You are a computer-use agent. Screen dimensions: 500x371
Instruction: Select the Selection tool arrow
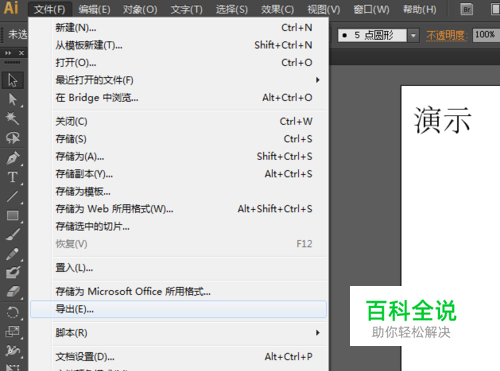(x=13, y=80)
